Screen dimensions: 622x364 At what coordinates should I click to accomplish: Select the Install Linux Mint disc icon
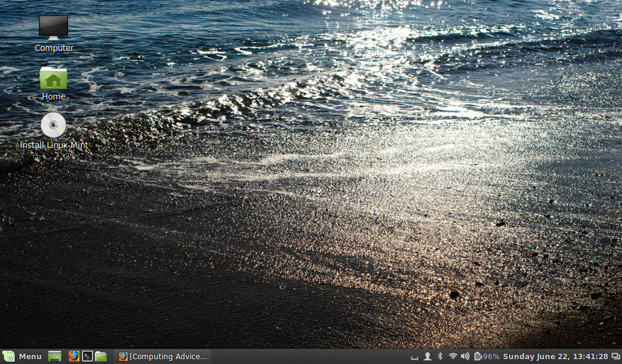[x=53, y=126]
